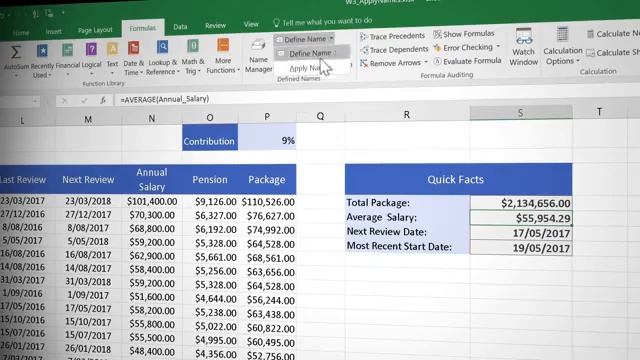Viewport: 640px width, 360px height.
Task: Open the AutoSum function icon
Action: [x=16, y=60]
